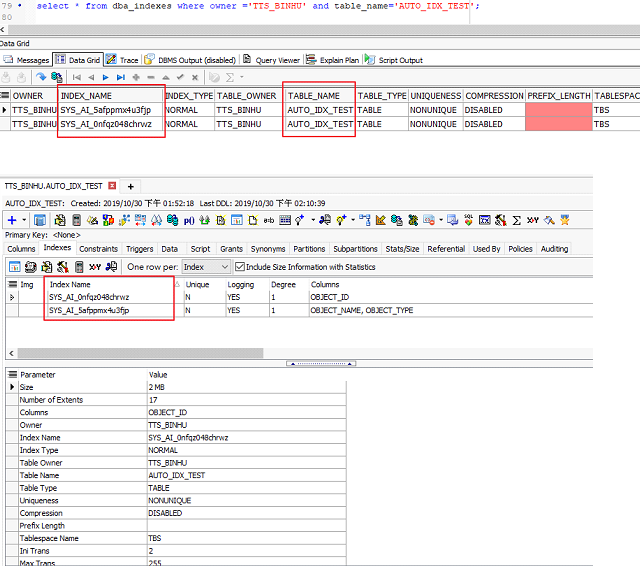Open the Partitions tab
Screen dimensions: 640x566
point(309,249)
